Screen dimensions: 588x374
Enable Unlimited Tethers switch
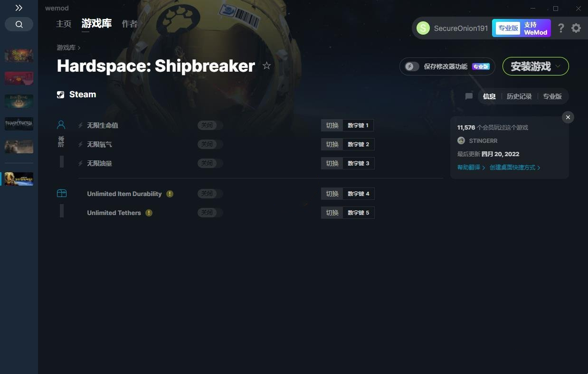pyautogui.click(x=210, y=213)
